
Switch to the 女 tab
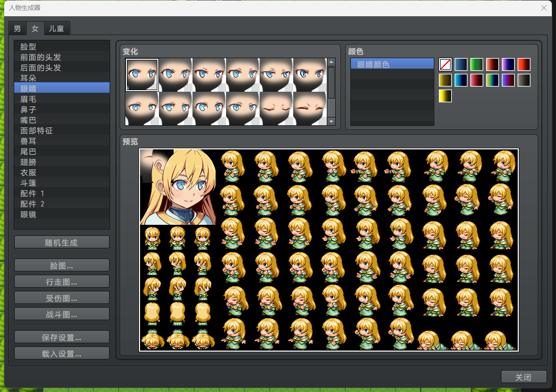point(35,28)
